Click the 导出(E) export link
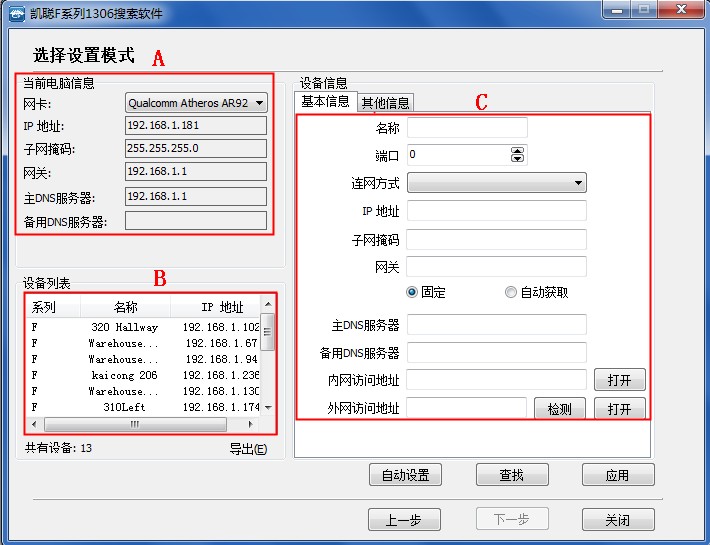 pyautogui.click(x=248, y=449)
